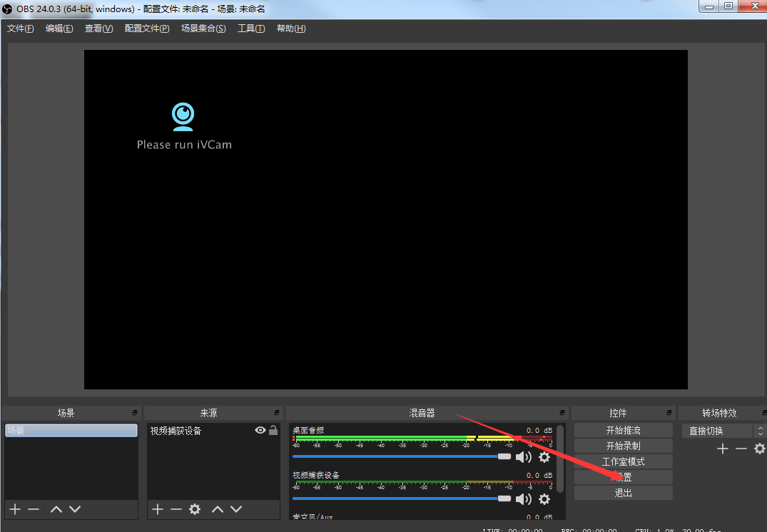Open the gear settings for 桌面音频
This screenshot has width=767, height=532.
coord(544,456)
